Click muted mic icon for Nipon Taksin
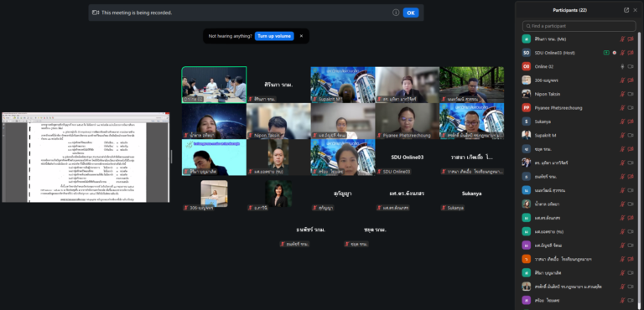 pyautogui.click(x=622, y=94)
